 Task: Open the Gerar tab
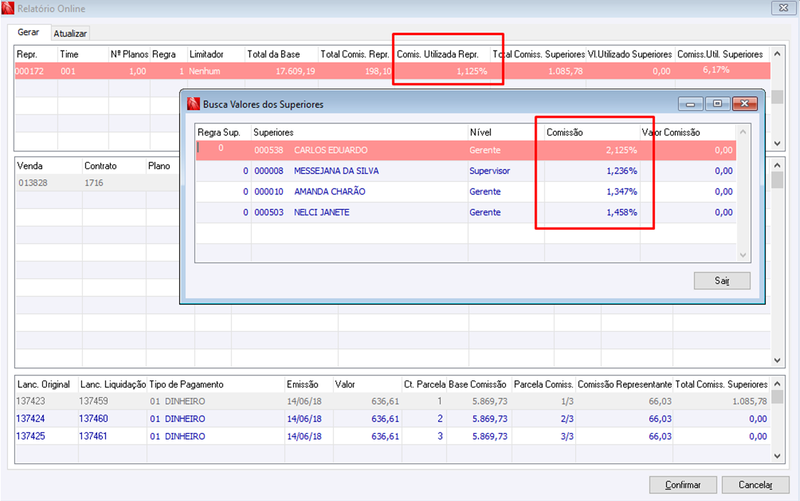[29, 32]
